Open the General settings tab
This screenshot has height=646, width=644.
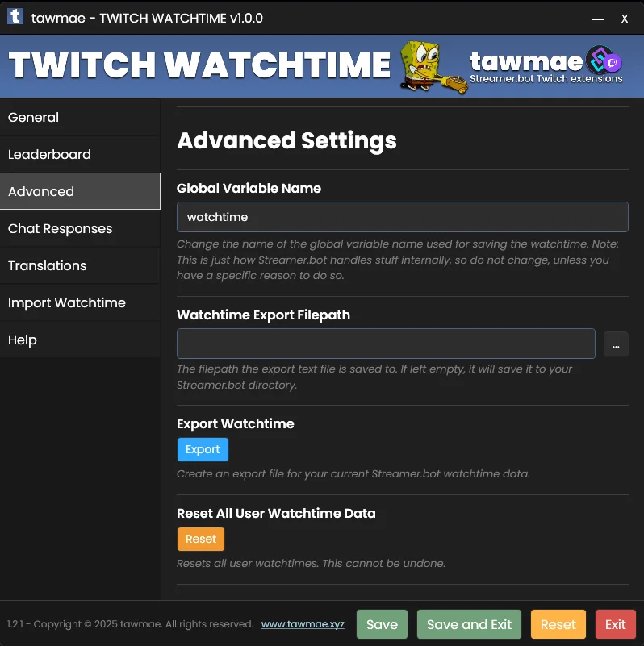point(80,118)
